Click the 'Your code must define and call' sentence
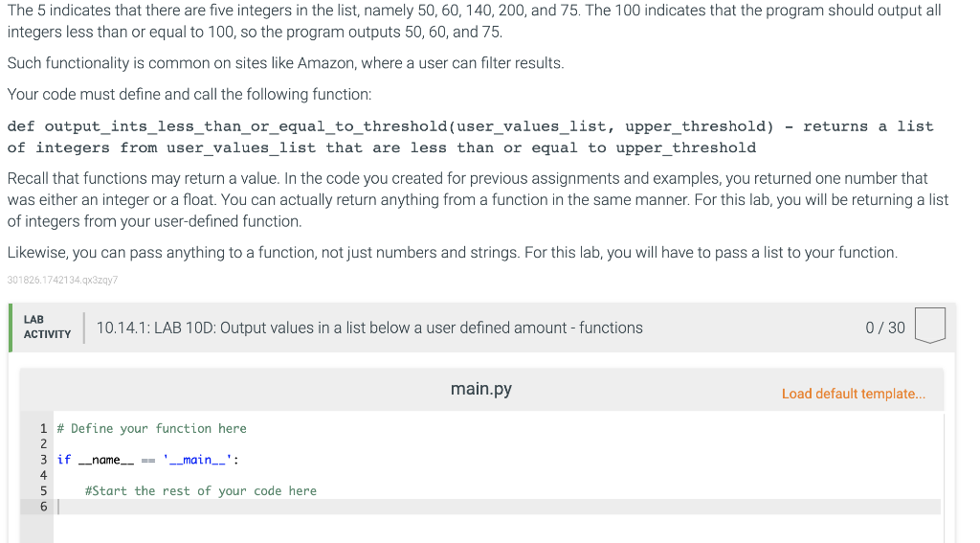Viewport: 980px width, 543px height. click(x=189, y=95)
